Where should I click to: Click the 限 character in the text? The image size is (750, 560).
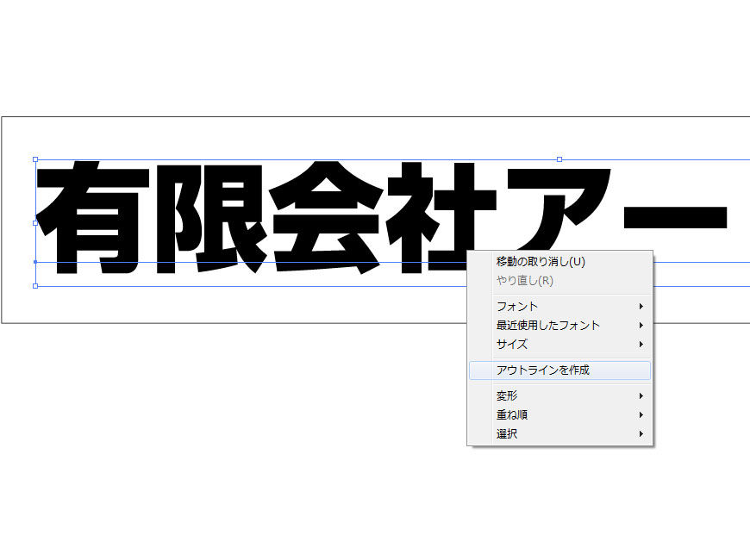click(x=210, y=219)
